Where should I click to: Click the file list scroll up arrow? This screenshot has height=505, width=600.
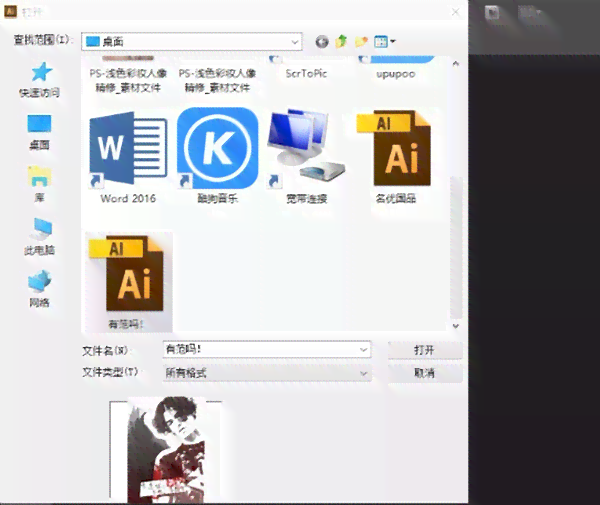(x=456, y=64)
